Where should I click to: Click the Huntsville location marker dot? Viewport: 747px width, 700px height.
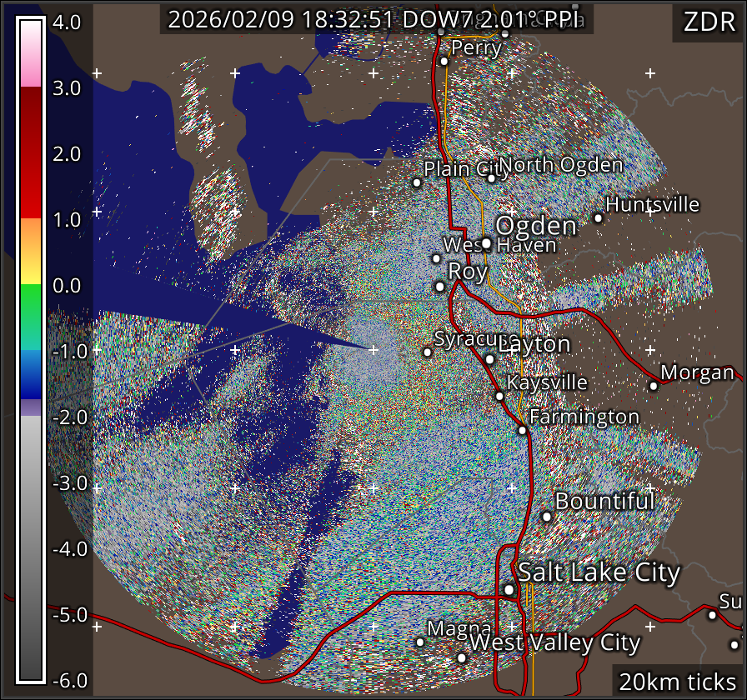[598, 217]
